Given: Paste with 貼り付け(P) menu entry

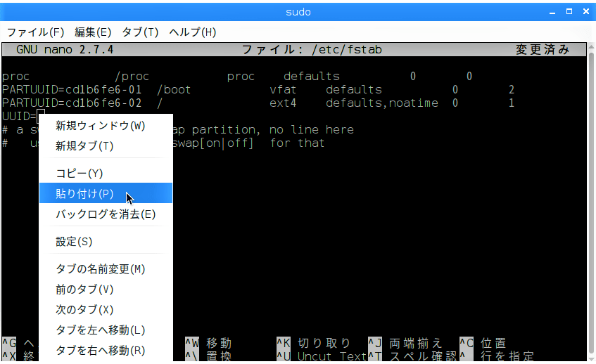Looking at the screenshot, I should (x=84, y=194).
